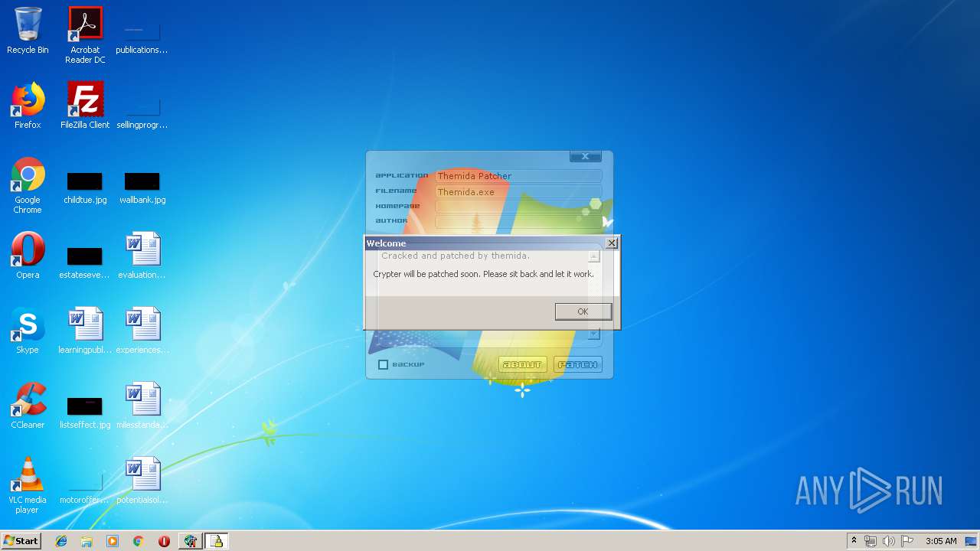This screenshot has height=551, width=980.
Task: Enable the backup checkbox in patcher
Action: point(384,365)
